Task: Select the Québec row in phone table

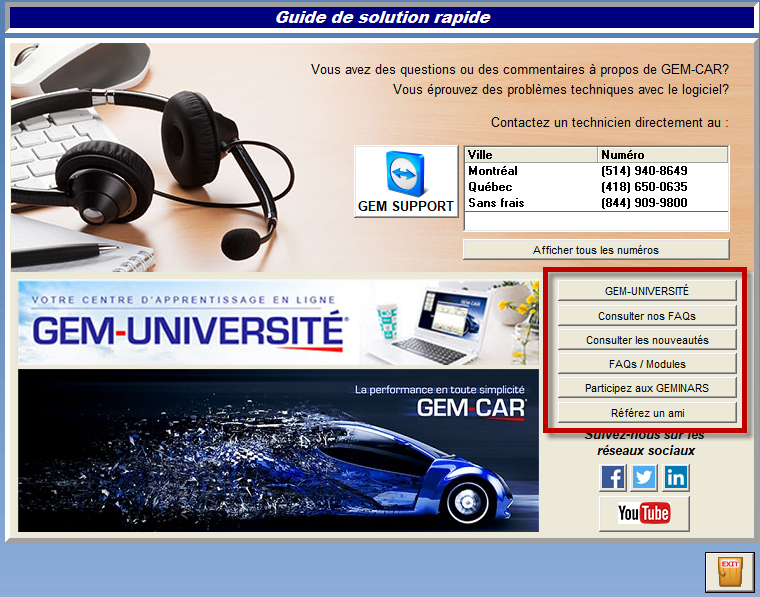Action: point(596,187)
